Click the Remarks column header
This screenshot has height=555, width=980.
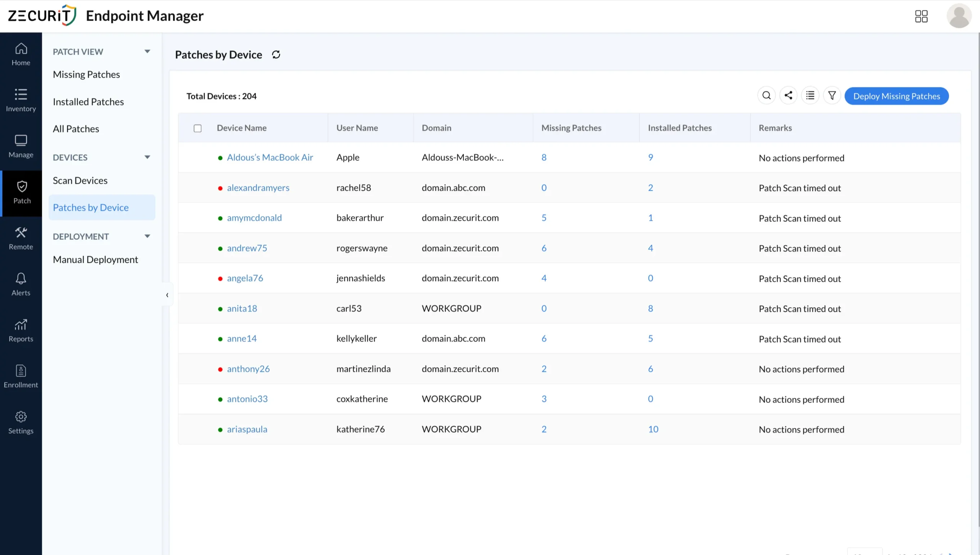[775, 128]
